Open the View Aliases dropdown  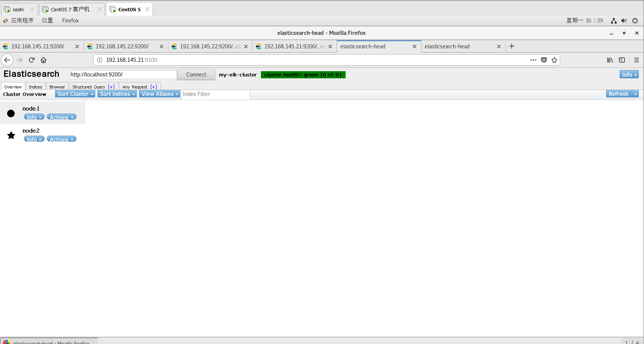pos(160,94)
